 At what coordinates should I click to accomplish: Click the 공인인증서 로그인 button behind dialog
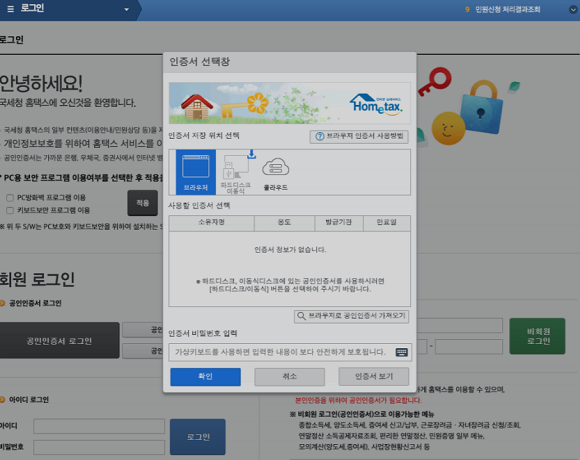coord(59,340)
